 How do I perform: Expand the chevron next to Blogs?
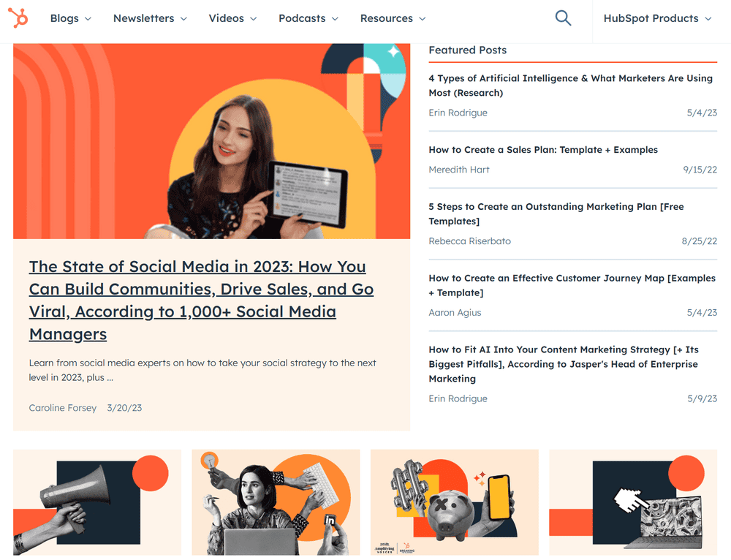click(x=88, y=19)
